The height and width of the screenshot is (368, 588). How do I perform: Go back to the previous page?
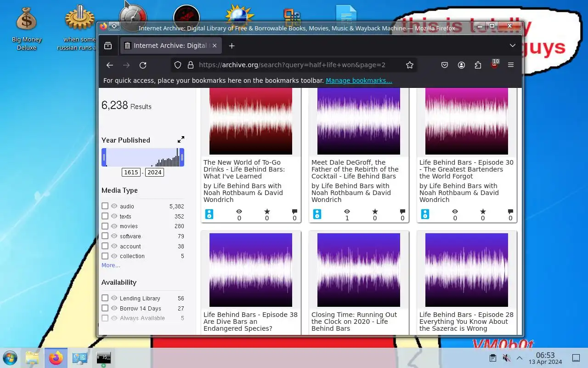pyautogui.click(x=110, y=65)
